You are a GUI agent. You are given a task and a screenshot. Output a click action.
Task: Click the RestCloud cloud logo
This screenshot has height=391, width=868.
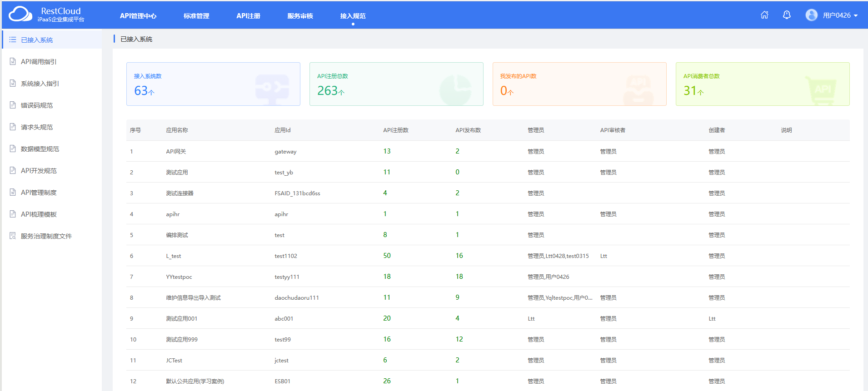tap(20, 14)
